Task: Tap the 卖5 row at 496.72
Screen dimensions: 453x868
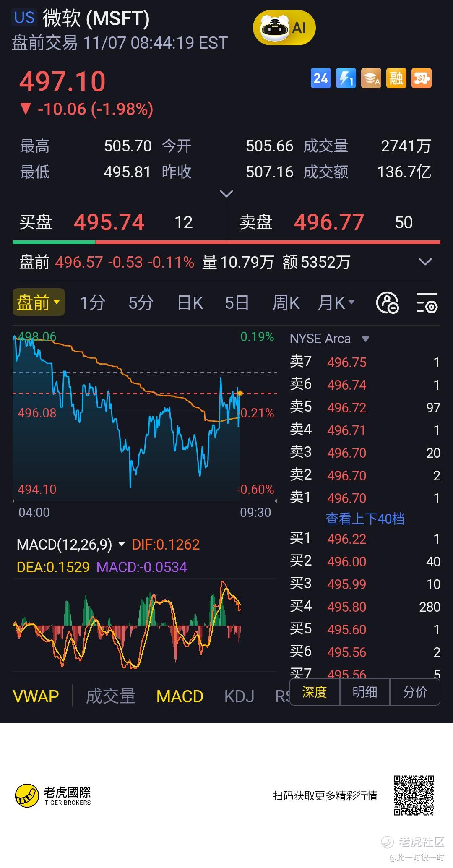Action: point(365,407)
